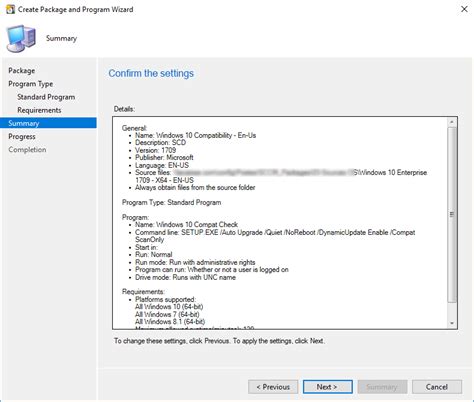
Task: Click 'All Windows 8.1 (64-bit)' entry
Action: 170,322
